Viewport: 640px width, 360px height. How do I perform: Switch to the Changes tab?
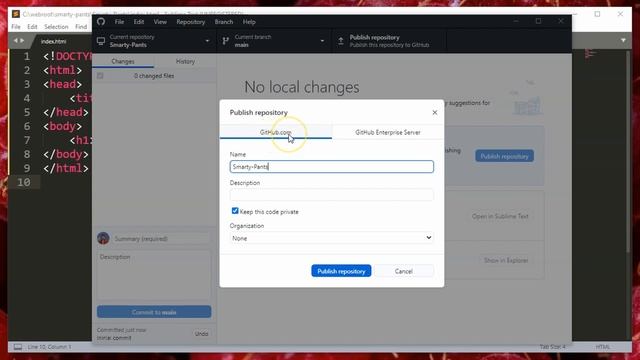click(x=123, y=61)
